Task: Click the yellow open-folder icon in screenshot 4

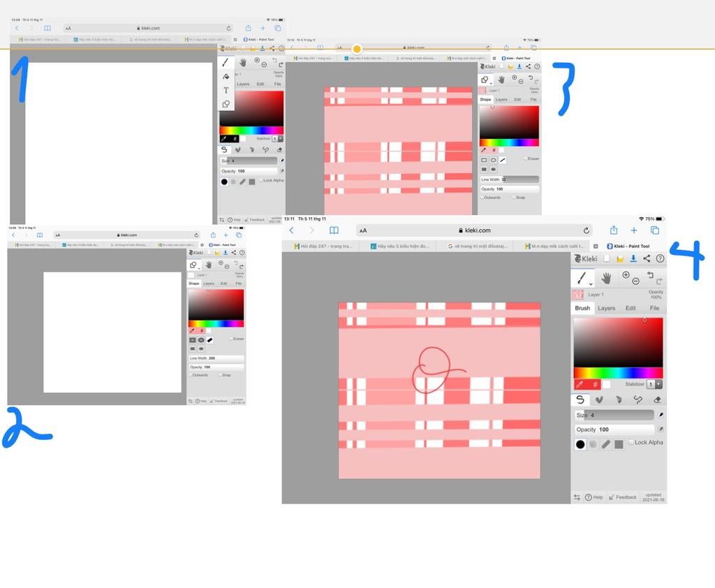Action: [x=620, y=258]
